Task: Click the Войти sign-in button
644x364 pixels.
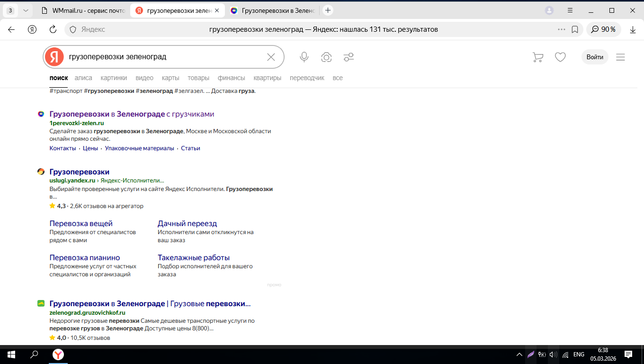Action: [595, 57]
